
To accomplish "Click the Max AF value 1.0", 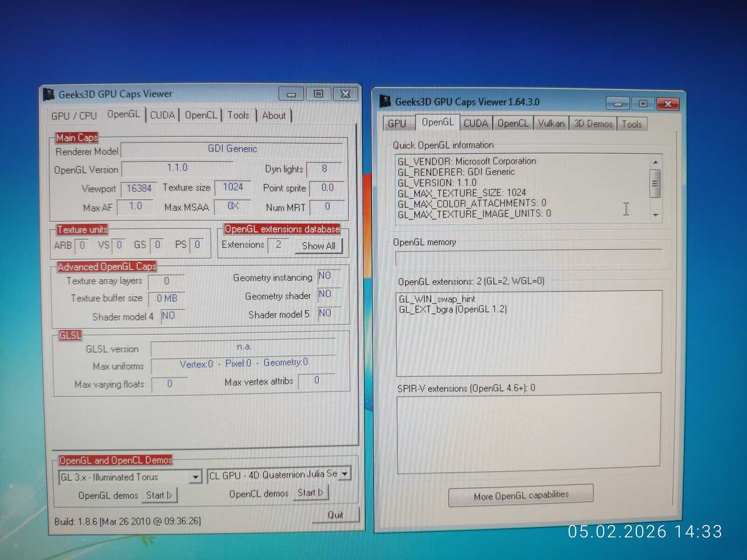I will 135,207.
